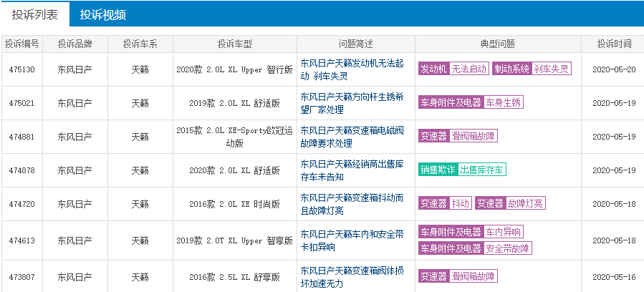Click model 2019款 2.0T XL Upper 智享版
Screen dimensions: 644x292
tap(234, 240)
